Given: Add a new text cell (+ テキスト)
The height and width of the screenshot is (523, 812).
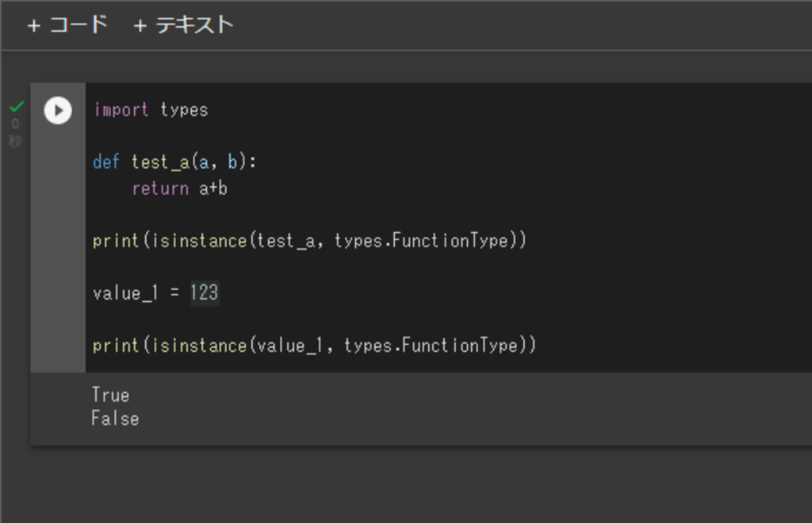Looking at the screenshot, I should pyautogui.click(x=183, y=25).
